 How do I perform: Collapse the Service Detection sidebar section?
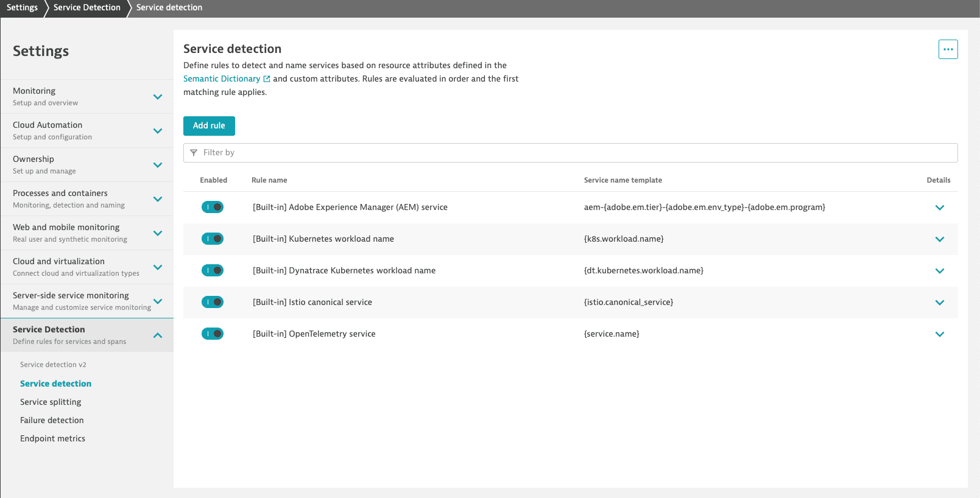158,335
